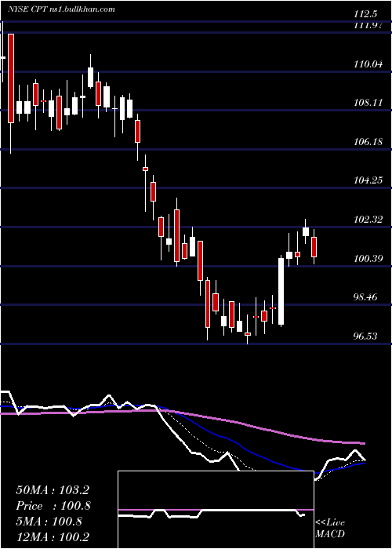Click the 102.32 price axis label
The width and height of the screenshot is (392, 549).
pyautogui.click(x=368, y=220)
